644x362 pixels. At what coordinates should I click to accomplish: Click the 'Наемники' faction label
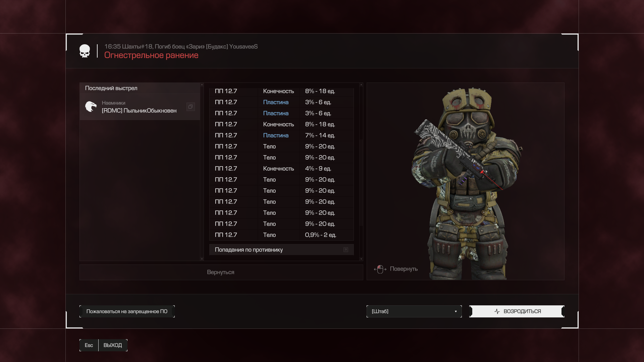(x=113, y=103)
